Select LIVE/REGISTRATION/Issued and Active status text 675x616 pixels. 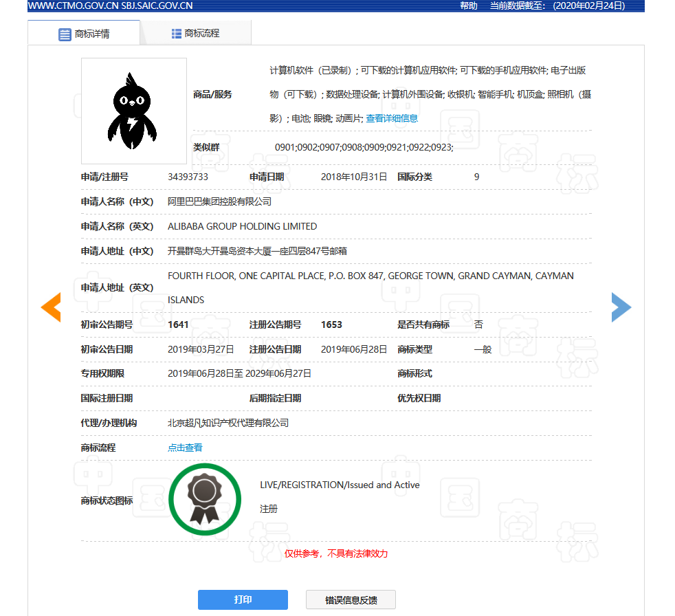(x=340, y=485)
